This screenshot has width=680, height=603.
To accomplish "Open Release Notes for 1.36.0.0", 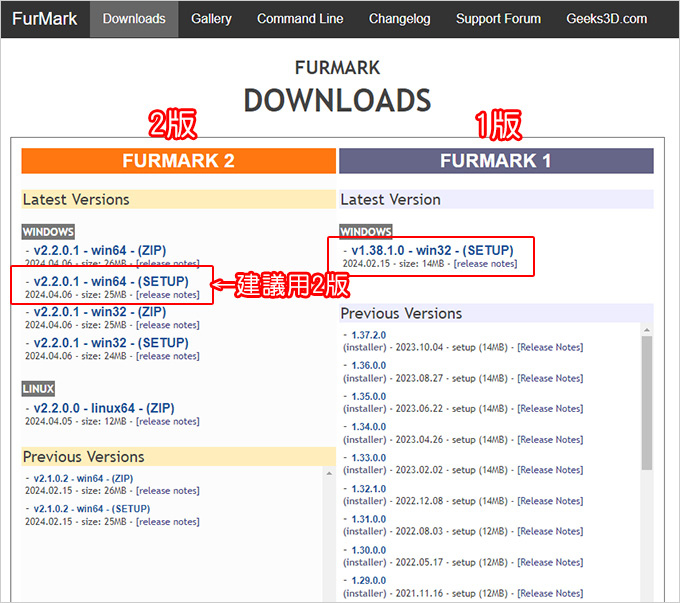I will click(x=550, y=379).
